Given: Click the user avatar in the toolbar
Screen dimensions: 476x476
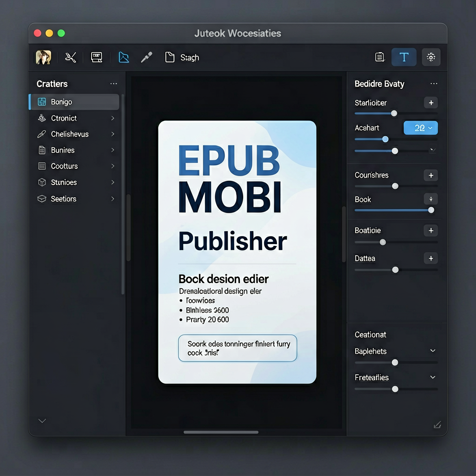Looking at the screenshot, I should click(43, 57).
